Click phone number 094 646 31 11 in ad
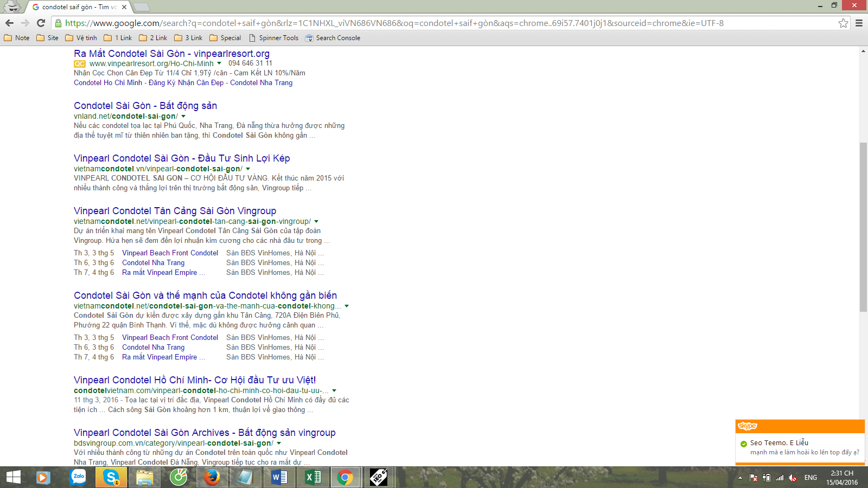Screen dimensions: 868x488 [250, 63]
